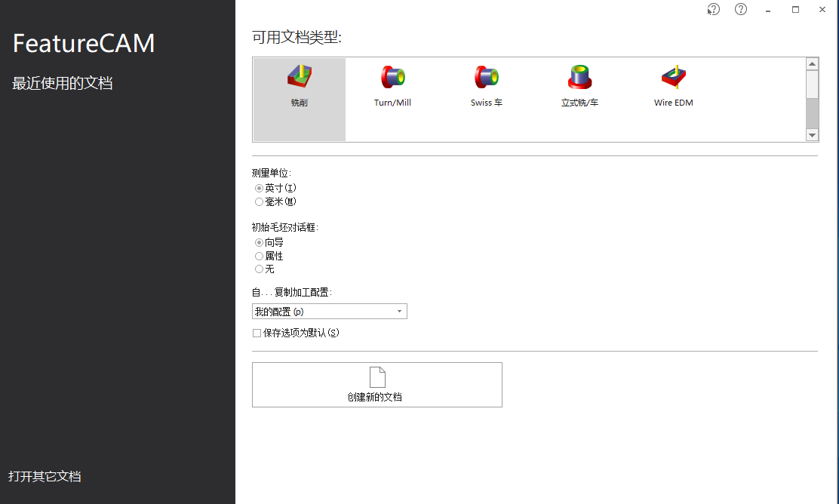Screen dimensions: 839x504
Task: Minimize the FeatureCAM window
Action: [768, 10]
